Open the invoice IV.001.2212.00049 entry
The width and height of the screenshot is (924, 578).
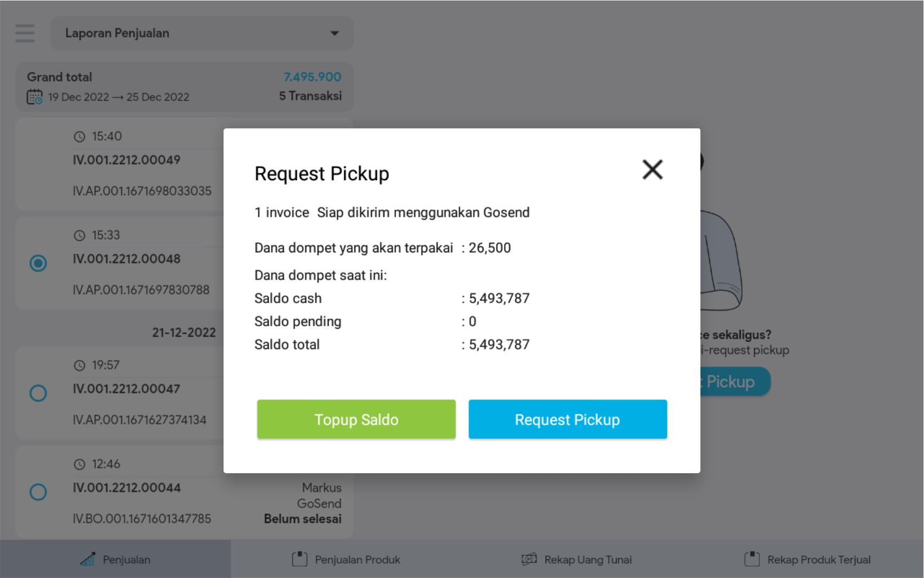click(127, 160)
